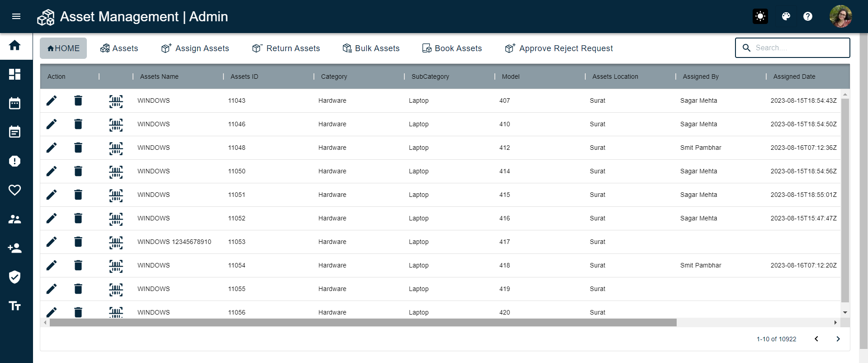Open the hamburger menu in header
Viewport: 868px width, 363px height.
coord(16,17)
